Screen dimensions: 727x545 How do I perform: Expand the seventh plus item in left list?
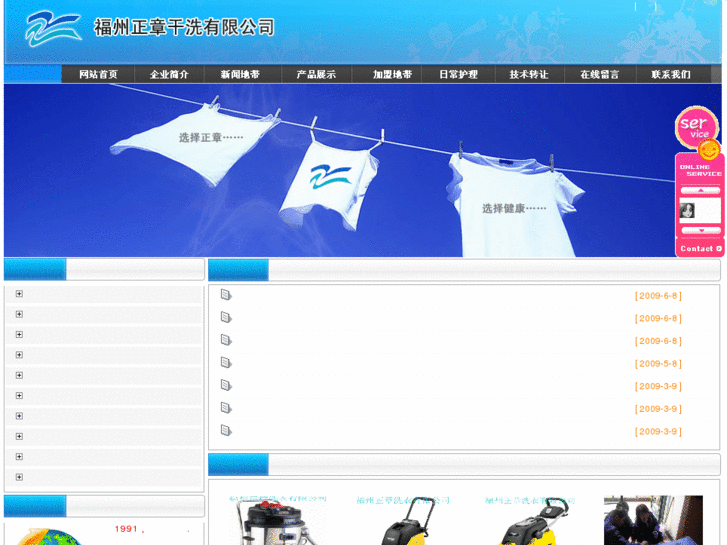19,416
